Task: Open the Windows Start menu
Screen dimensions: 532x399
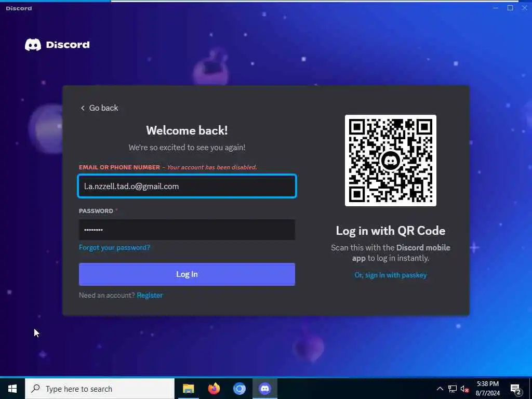Action: [x=12, y=389]
